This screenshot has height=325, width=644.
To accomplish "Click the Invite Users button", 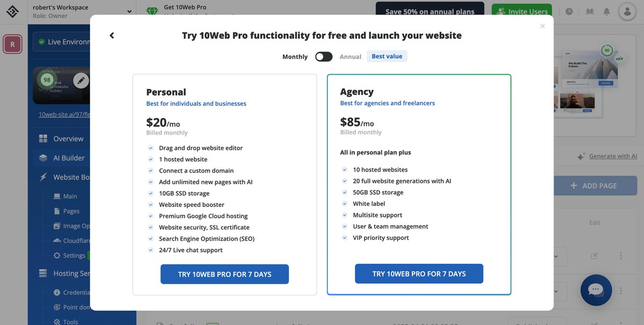I will point(522,11).
